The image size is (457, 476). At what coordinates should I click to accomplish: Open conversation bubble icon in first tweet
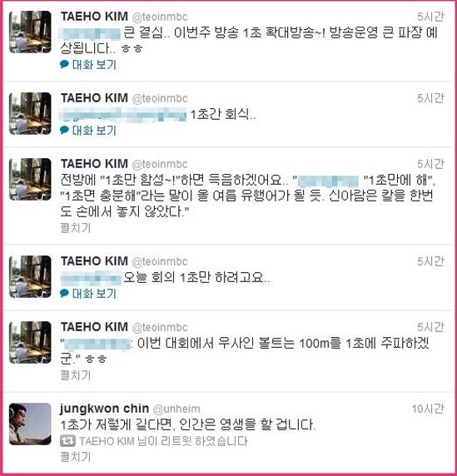click(64, 64)
